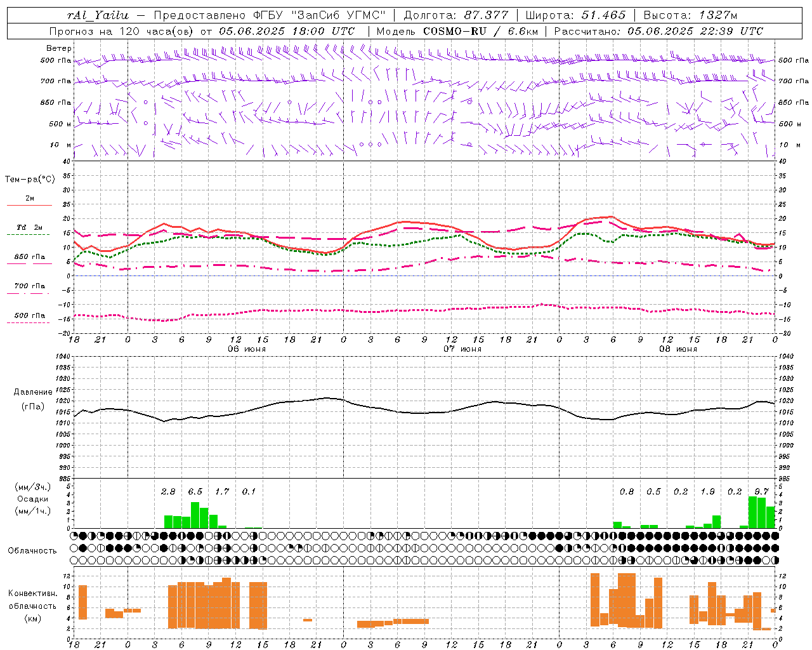This screenshot has height=650, width=812.
Task: Select the 1.7 precipitation total value
Action: (x=222, y=492)
